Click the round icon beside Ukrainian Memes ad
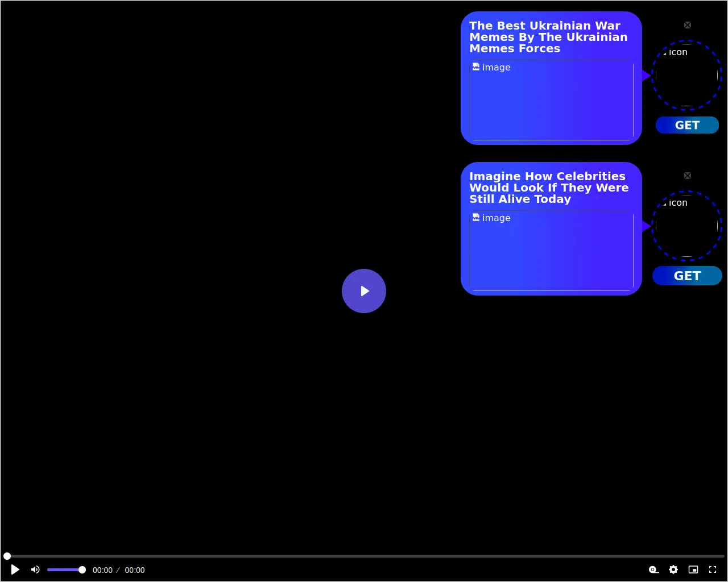 point(686,75)
